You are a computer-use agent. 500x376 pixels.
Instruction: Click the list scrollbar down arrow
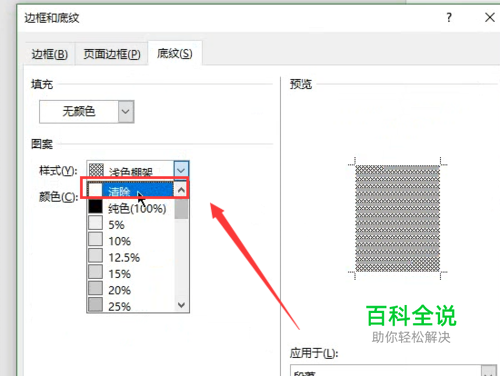coord(181,305)
